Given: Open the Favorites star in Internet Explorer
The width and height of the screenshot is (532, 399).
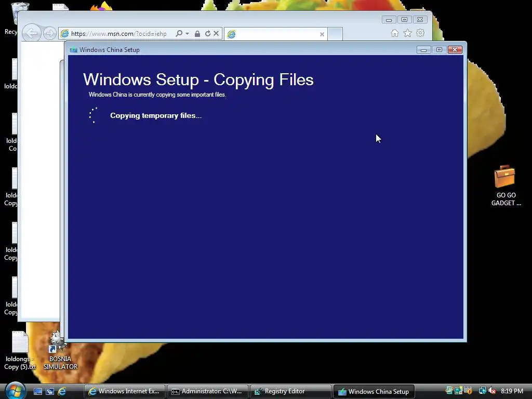Looking at the screenshot, I should point(407,33).
